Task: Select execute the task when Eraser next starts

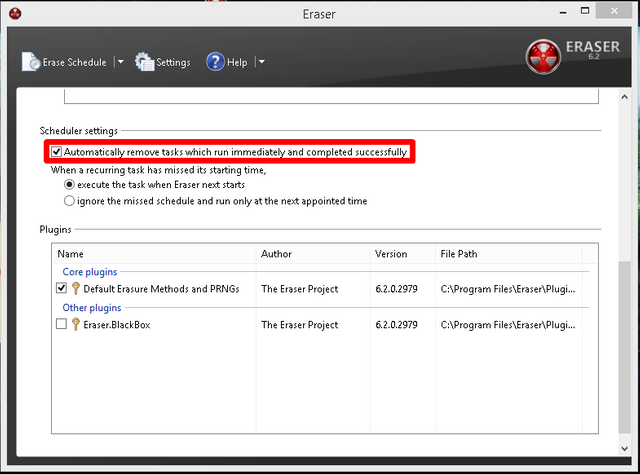Action: (69, 185)
